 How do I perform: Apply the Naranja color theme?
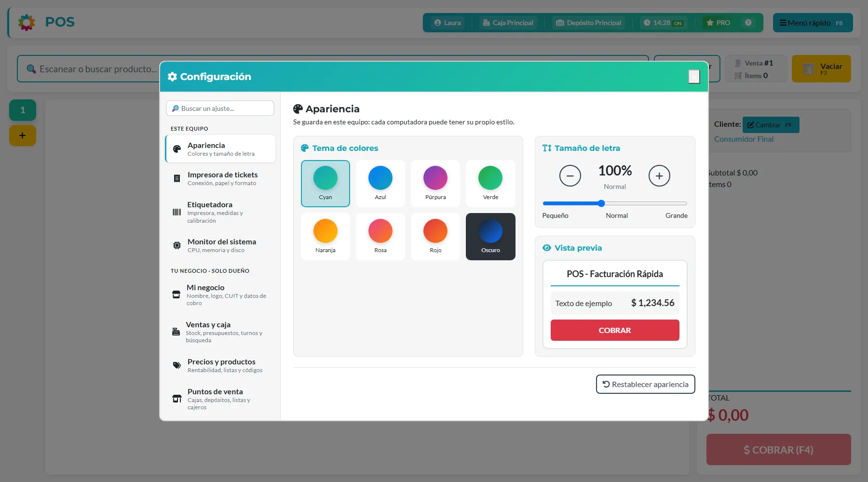[325, 237]
